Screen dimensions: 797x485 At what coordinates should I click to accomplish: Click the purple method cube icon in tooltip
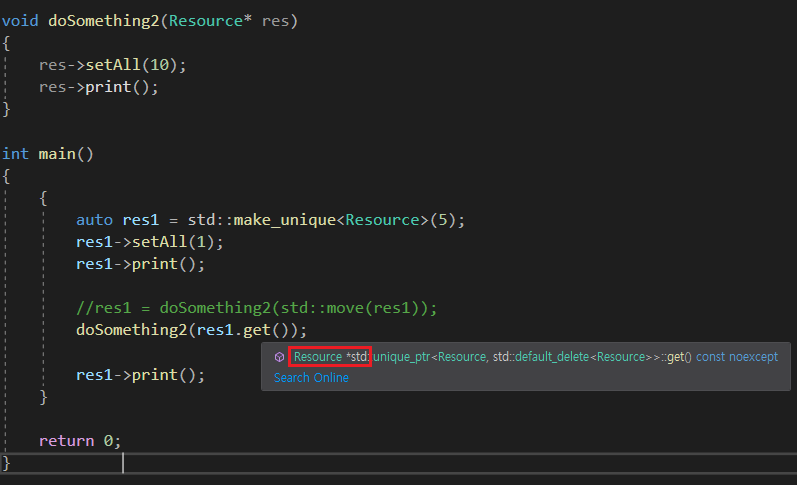(279, 357)
